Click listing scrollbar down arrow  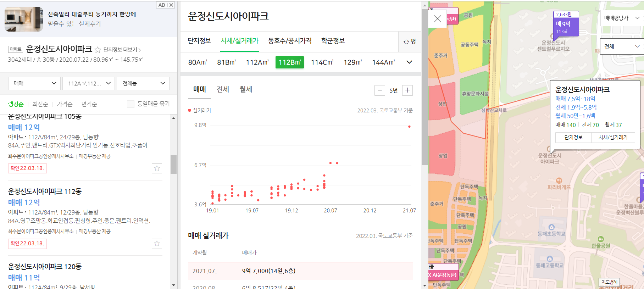(x=173, y=285)
